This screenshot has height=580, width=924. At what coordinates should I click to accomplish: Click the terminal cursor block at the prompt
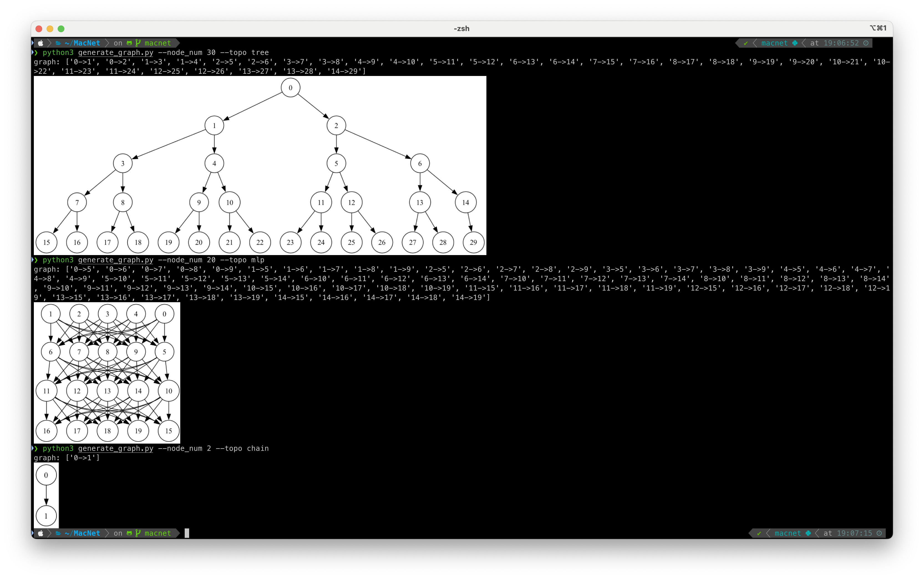pyautogui.click(x=187, y=533)
